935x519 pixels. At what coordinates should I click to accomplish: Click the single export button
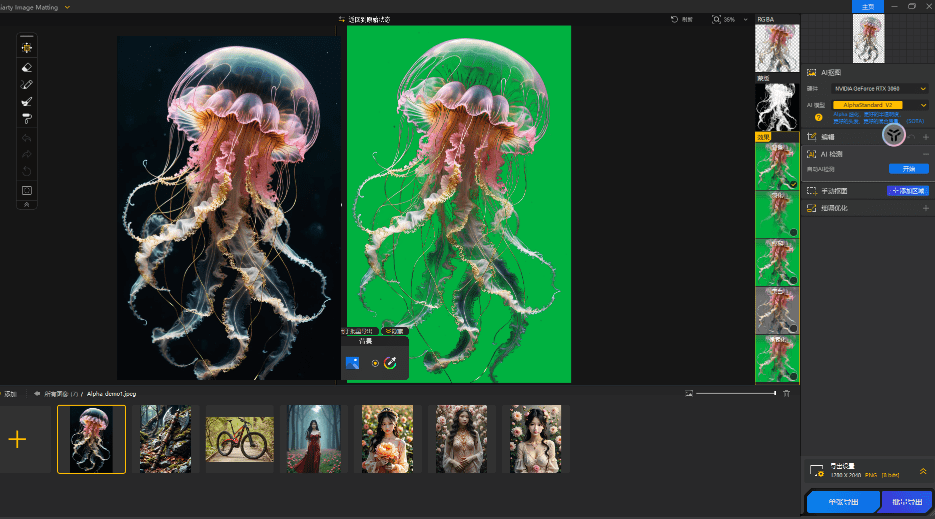click(842, 502)
